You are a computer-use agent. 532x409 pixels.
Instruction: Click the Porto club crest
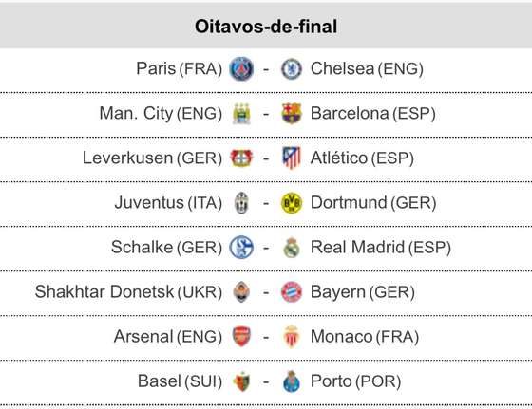[292, 381]
